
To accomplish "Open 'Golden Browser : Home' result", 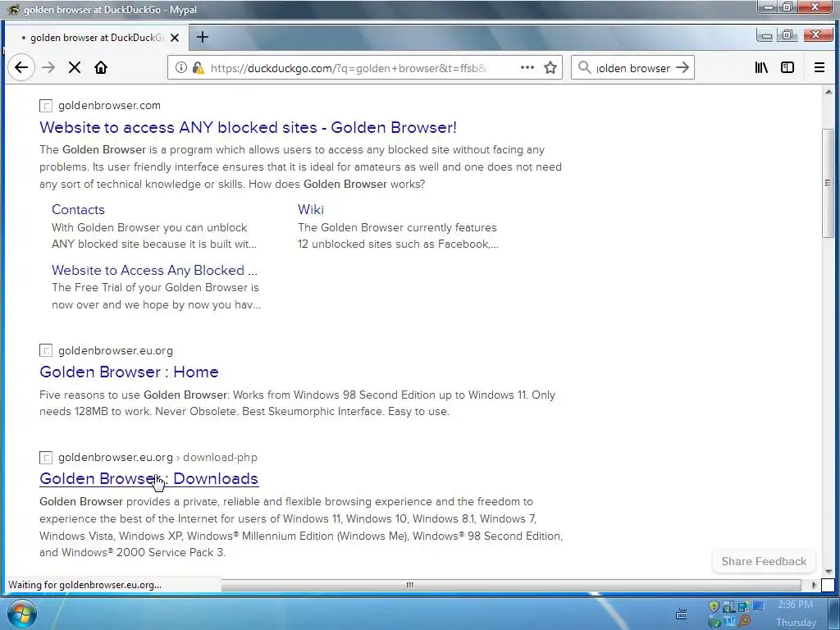I will [x=129, y=372].
